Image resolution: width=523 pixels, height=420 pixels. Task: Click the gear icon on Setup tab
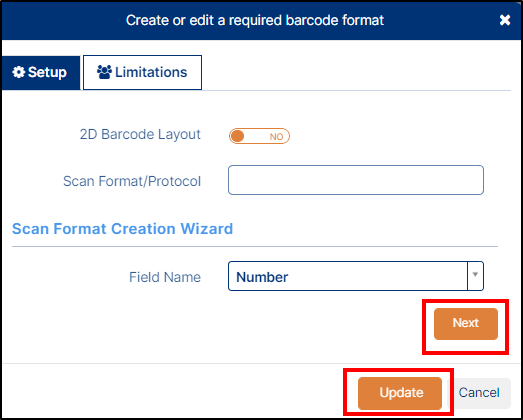pos(18,72)
